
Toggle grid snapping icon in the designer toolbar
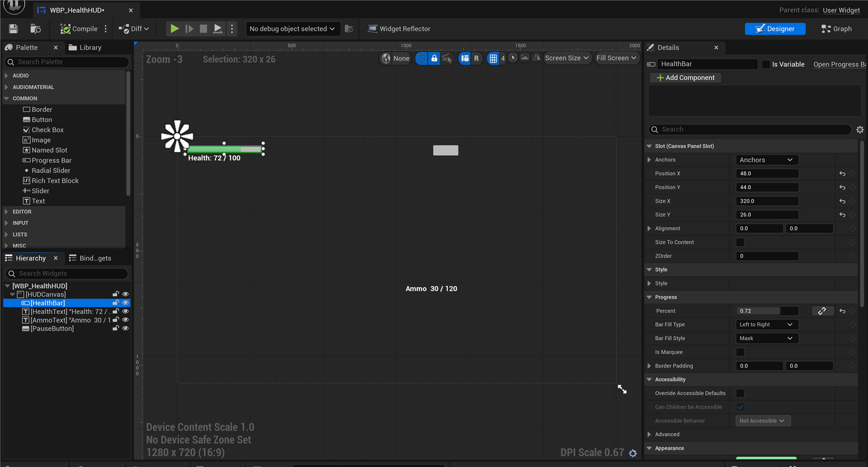[x=493, y=58]
